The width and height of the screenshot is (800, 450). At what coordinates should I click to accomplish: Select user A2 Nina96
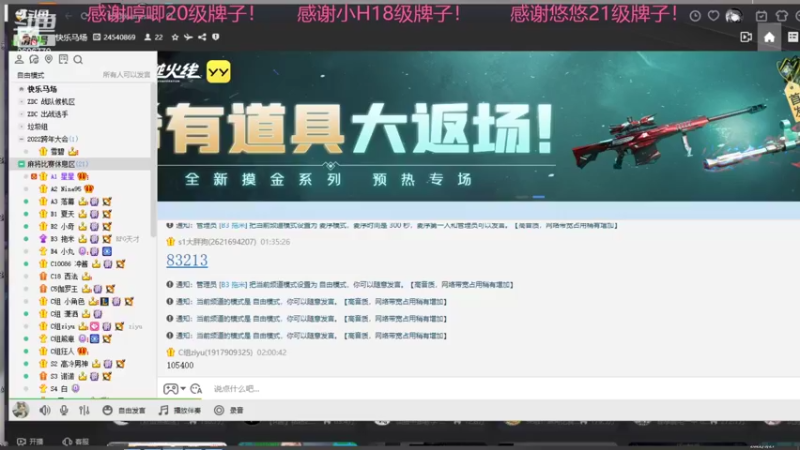tap(66, 189)
